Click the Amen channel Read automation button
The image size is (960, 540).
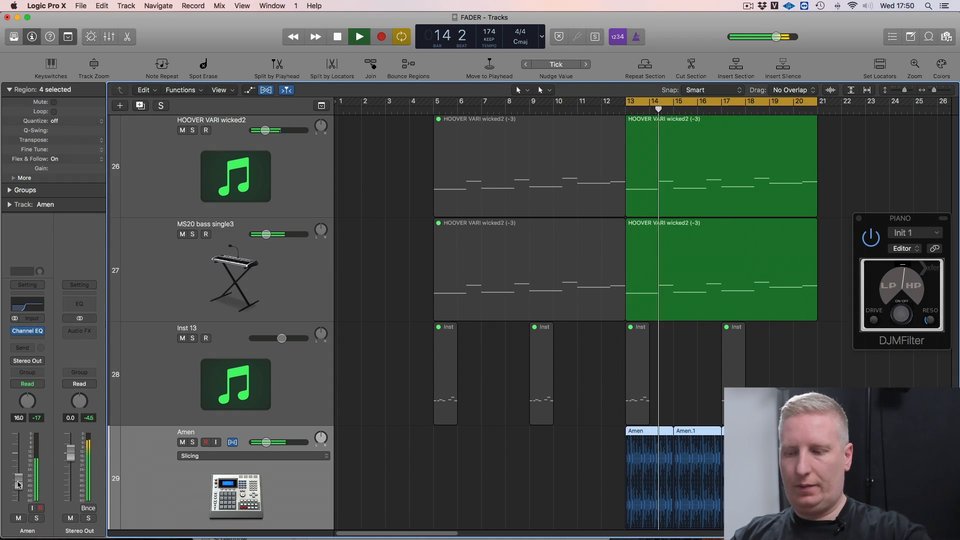(x=28, y=384)
